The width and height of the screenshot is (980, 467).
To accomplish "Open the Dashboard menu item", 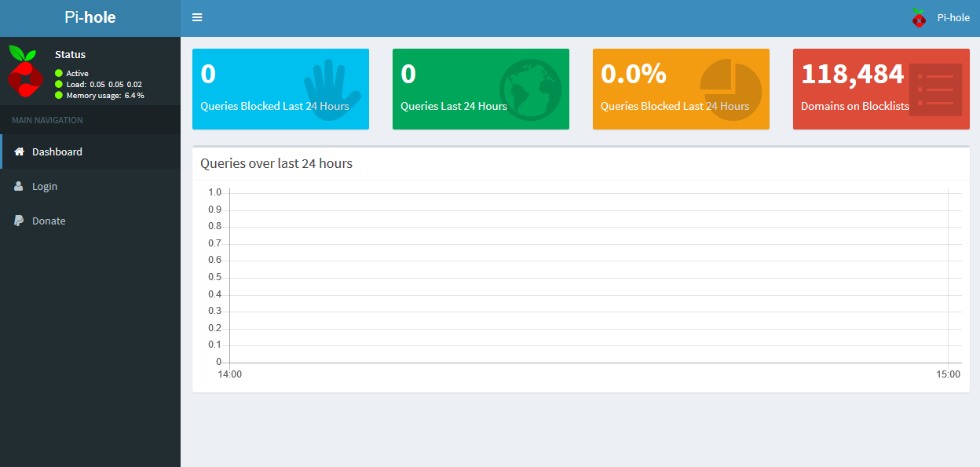I will click(90, 151).
